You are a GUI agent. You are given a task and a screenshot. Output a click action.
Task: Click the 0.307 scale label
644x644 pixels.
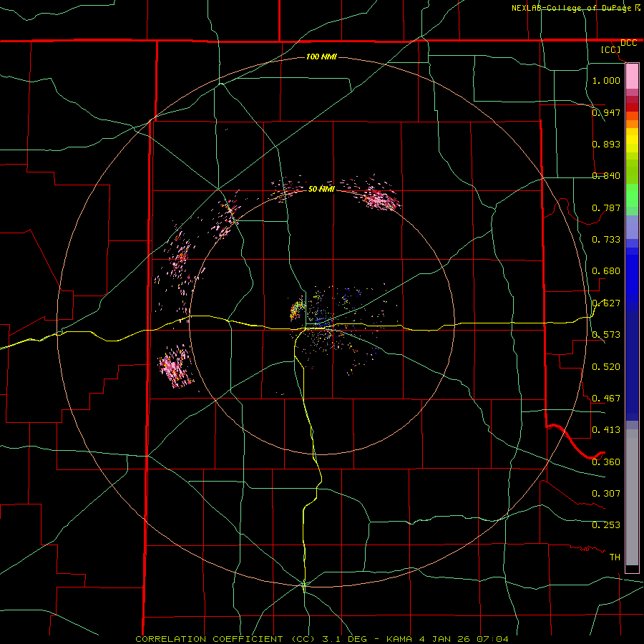click(606, 493)
